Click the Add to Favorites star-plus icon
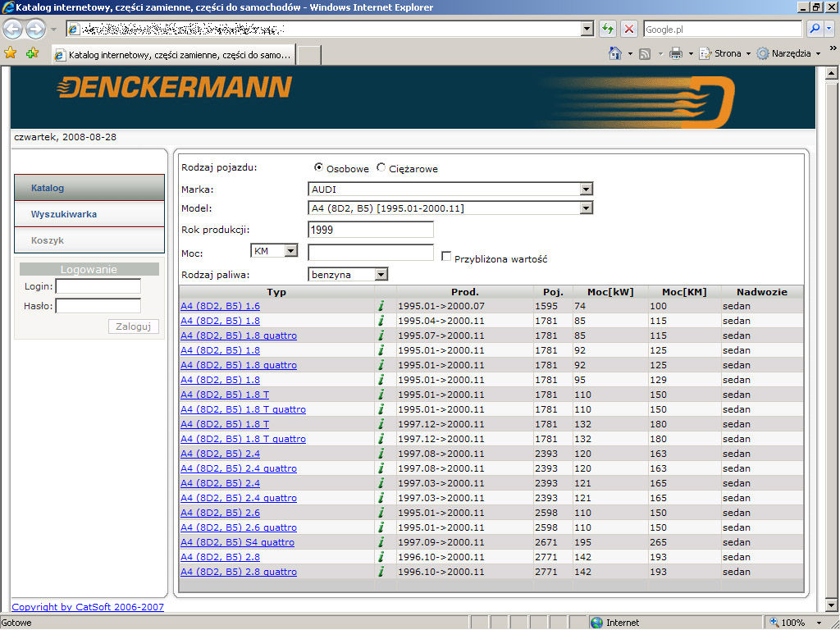The height and width of the screenshot is (630, 840). (x=32, y=53)
